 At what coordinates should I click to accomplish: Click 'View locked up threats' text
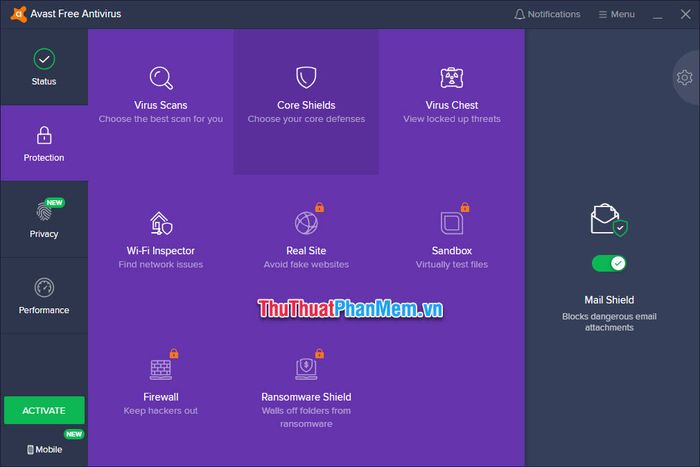452,119
